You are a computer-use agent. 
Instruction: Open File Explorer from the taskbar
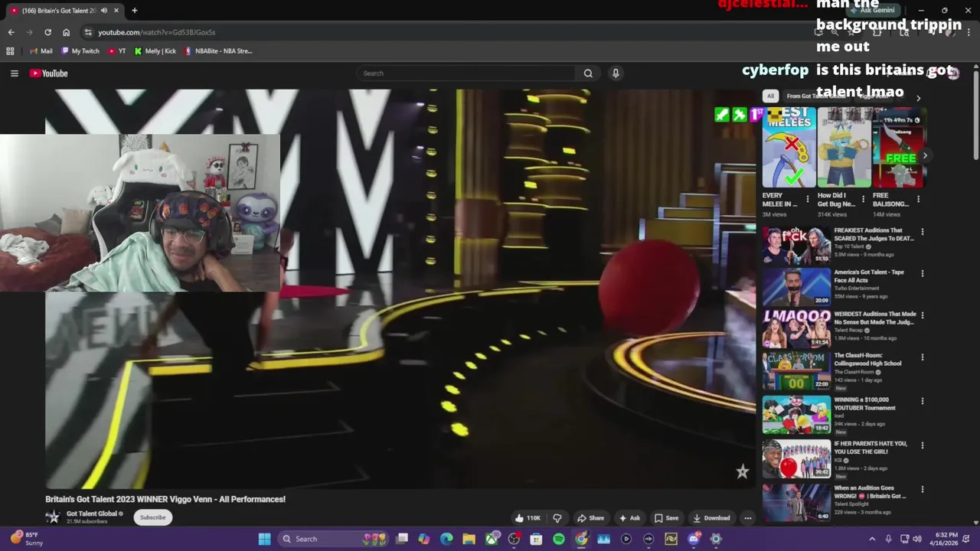click(x=469, y=539)
